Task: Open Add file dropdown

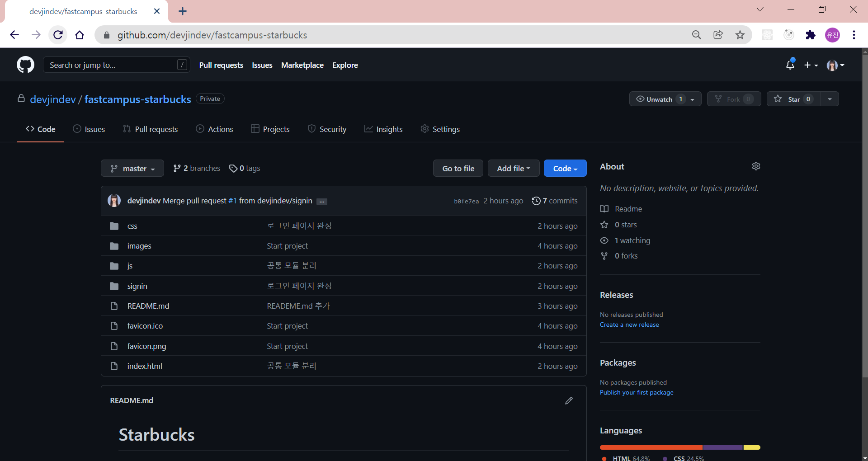Action: (514, 168)
